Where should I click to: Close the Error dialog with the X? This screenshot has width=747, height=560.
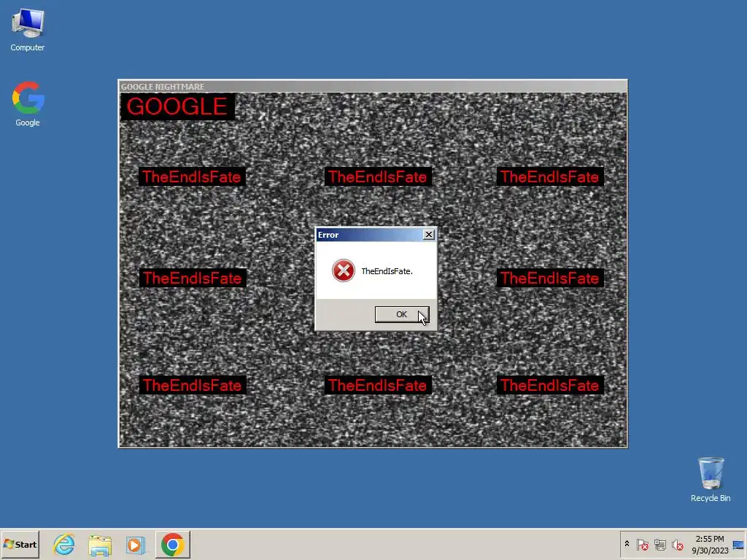(x=429, y=235)
